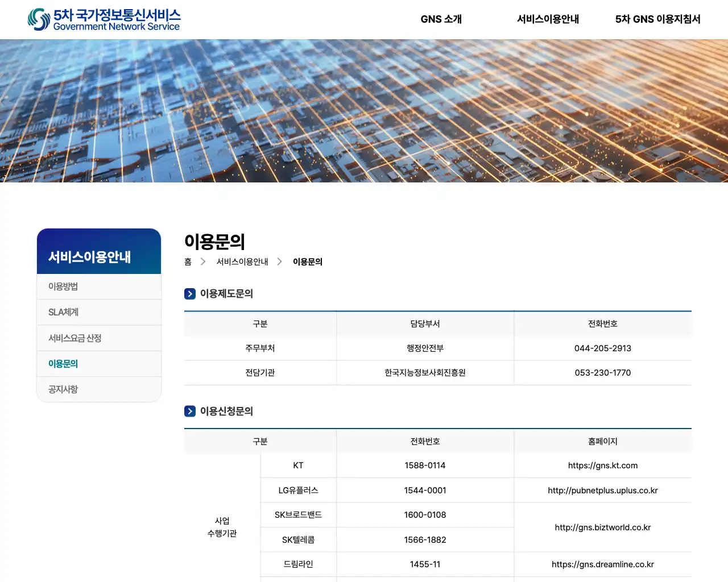Visit the gns.dreamline.co.kr homepage link
The height and width of the screenshot is (582, 728).
click(x=603, y=564)
